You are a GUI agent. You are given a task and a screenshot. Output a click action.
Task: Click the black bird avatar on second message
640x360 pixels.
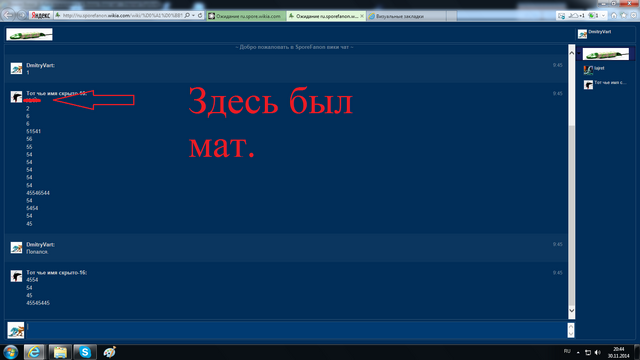[16, 97]
